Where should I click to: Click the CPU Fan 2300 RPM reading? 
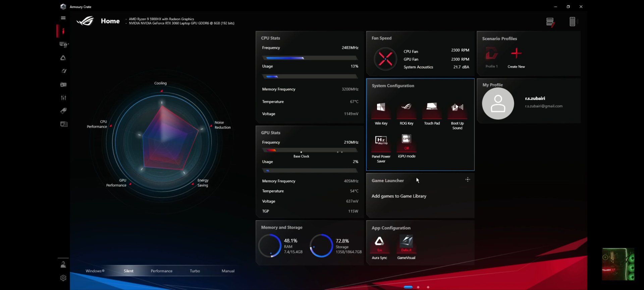pyautogui.click(x=460, y=50)
